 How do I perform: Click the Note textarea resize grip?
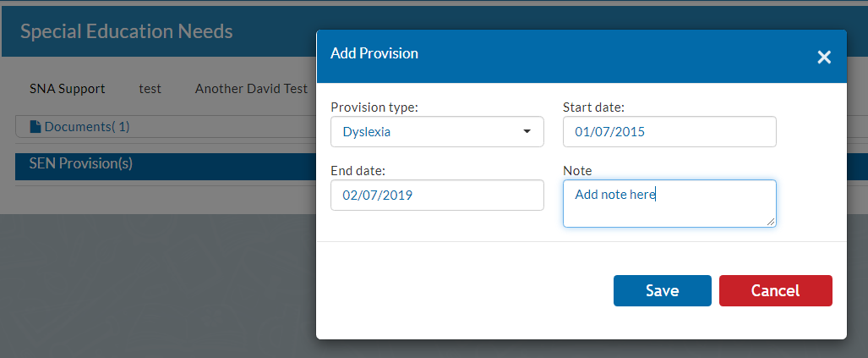coord(771,222)
